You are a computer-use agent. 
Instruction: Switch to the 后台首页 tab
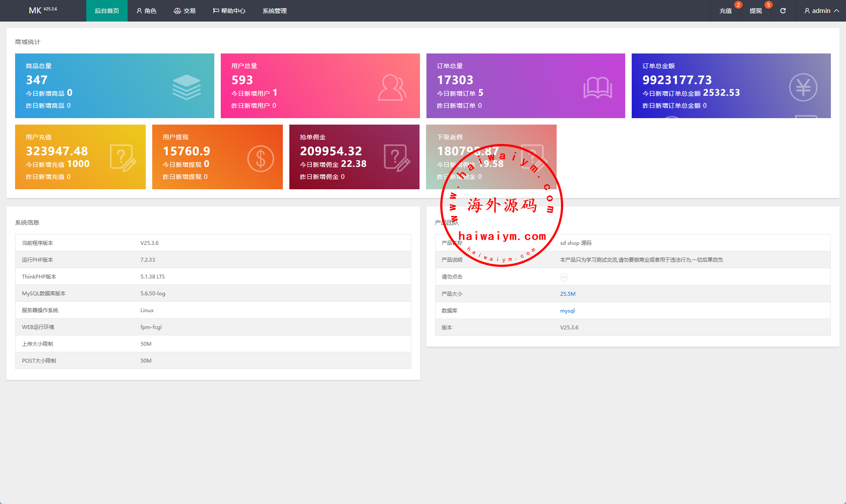coord(107,11)
